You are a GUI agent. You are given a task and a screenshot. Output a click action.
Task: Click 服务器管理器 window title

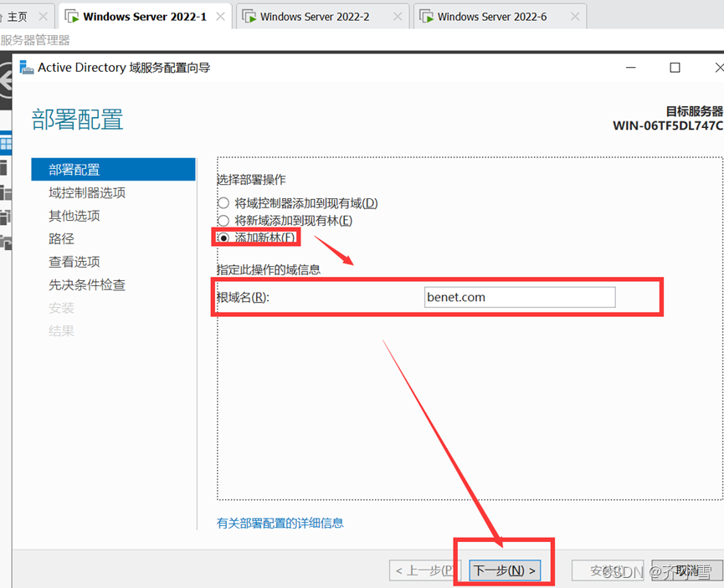click(35, 40)
